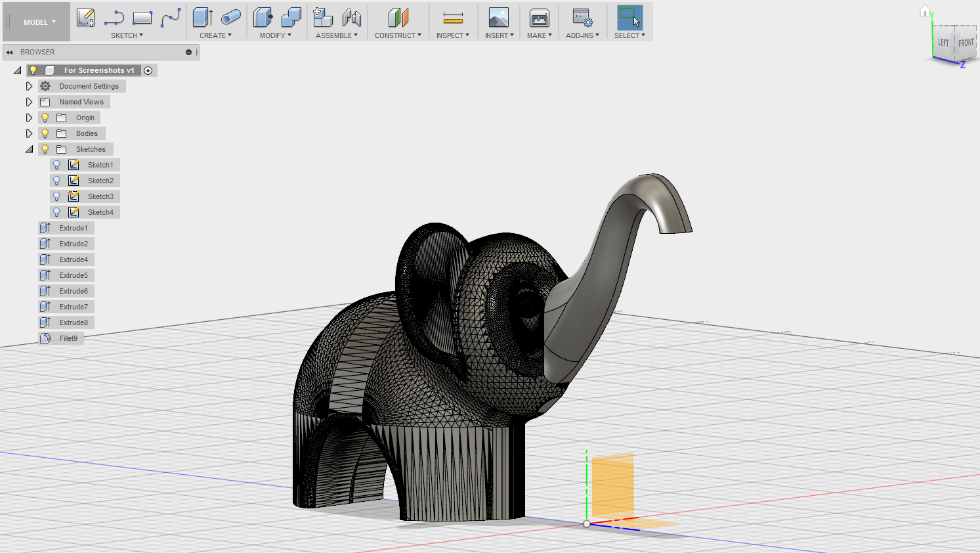Click the Extrude1 feature icon
980x553 pixels.
[45, 228]
